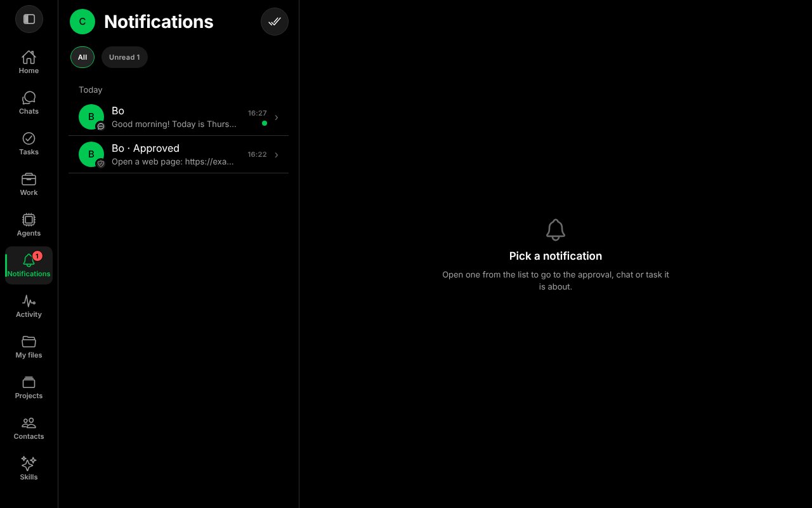Click Bo avatar with shield badge
This screenshot has height=508, width=812.
(x=91, y=154)
